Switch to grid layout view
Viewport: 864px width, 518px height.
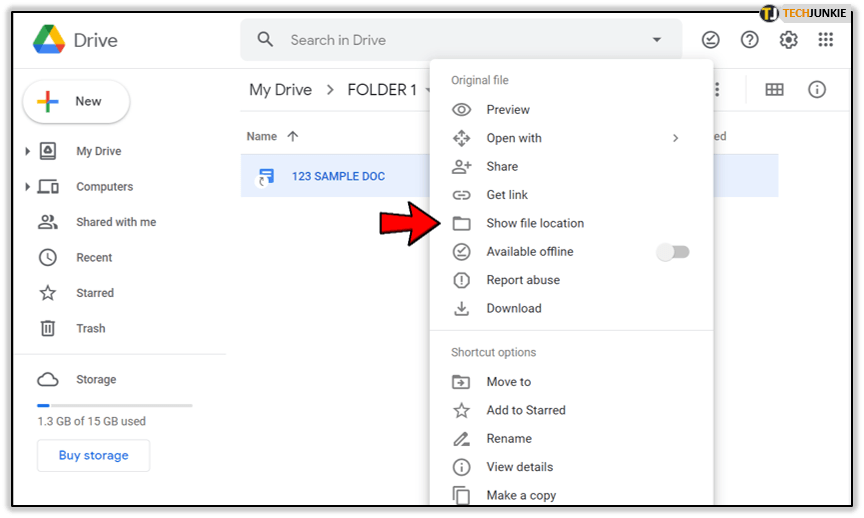[774, 90]
